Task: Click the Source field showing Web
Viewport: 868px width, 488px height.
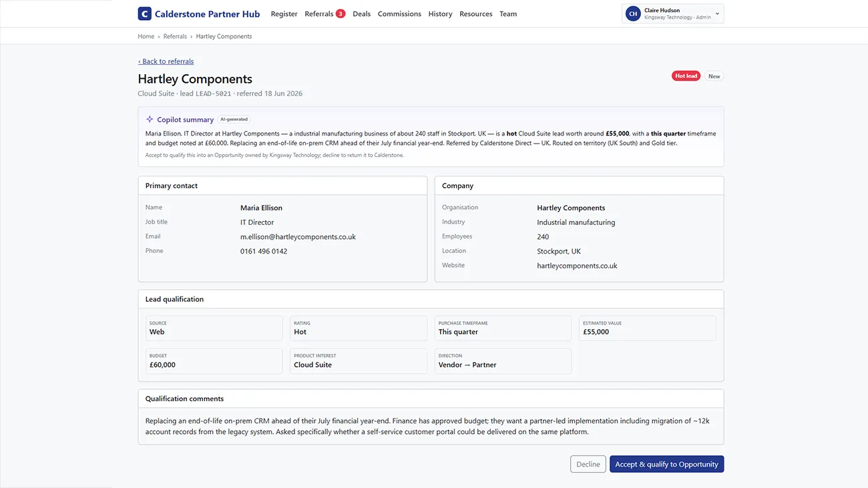Action: (214, 328)
